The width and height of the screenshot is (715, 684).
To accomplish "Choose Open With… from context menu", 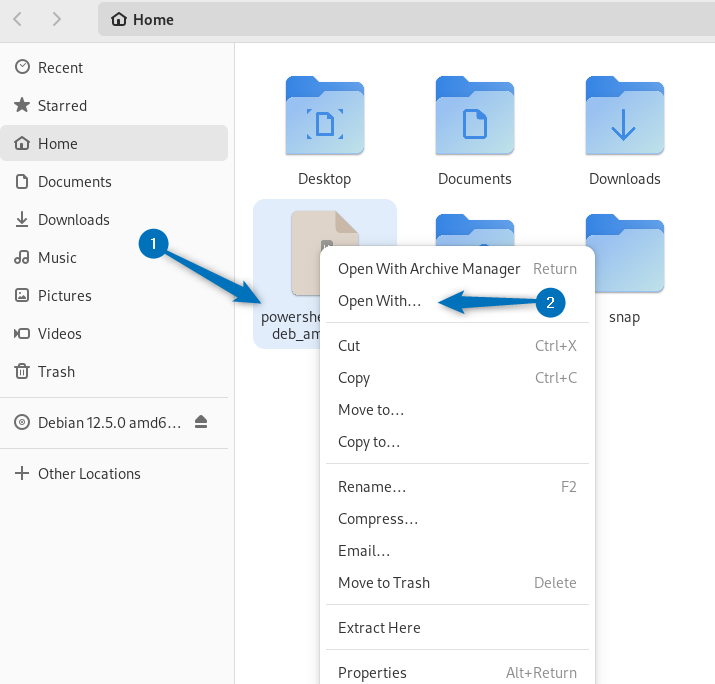I will 380,301.
